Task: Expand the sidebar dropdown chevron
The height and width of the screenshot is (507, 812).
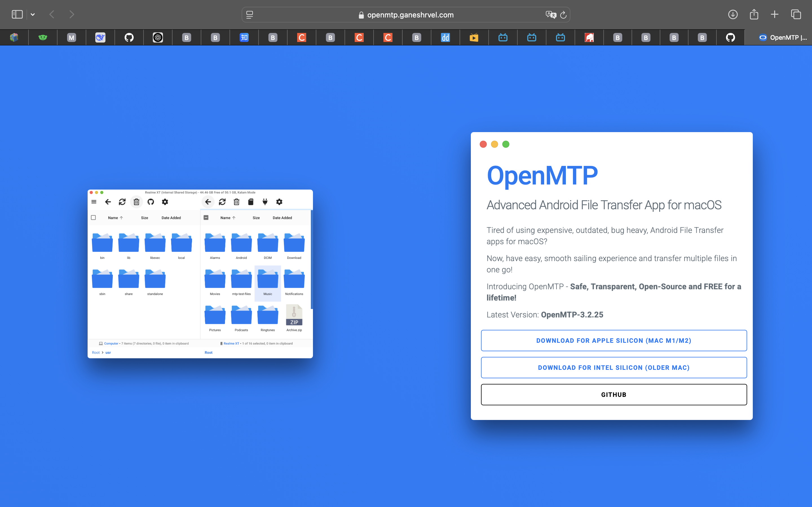Action: 32,14
